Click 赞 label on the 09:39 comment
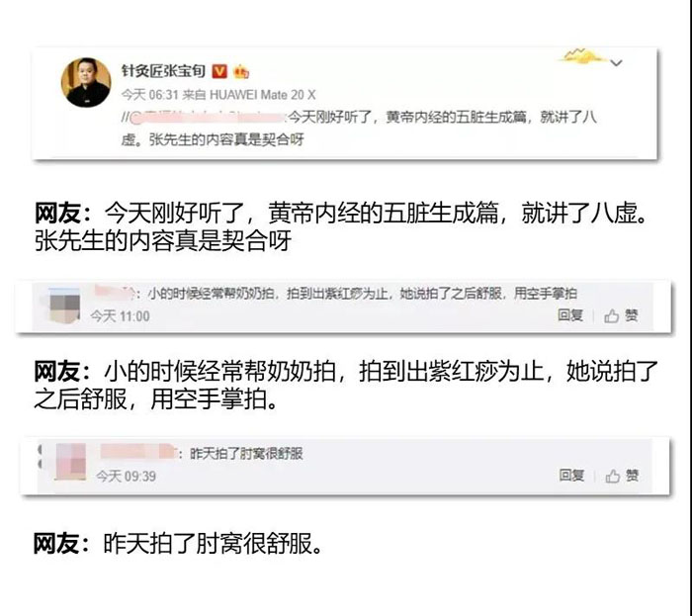692x616 pixels. [632, 476]
